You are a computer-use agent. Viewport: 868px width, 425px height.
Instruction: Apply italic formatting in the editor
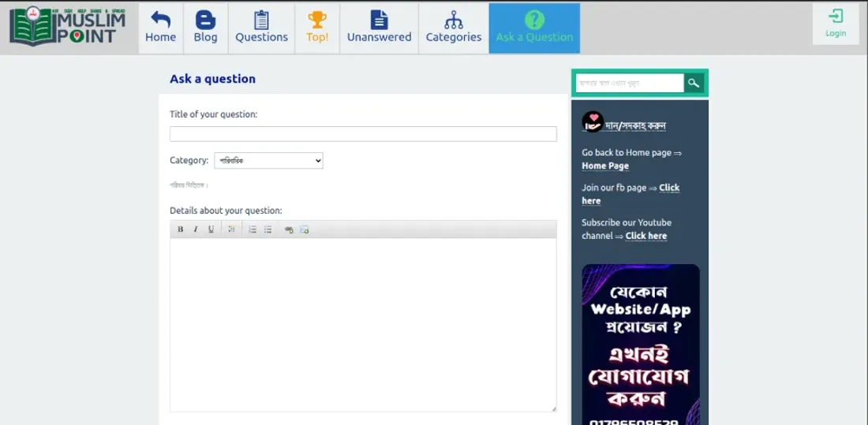pyautogui.click(x=196, y=229)
